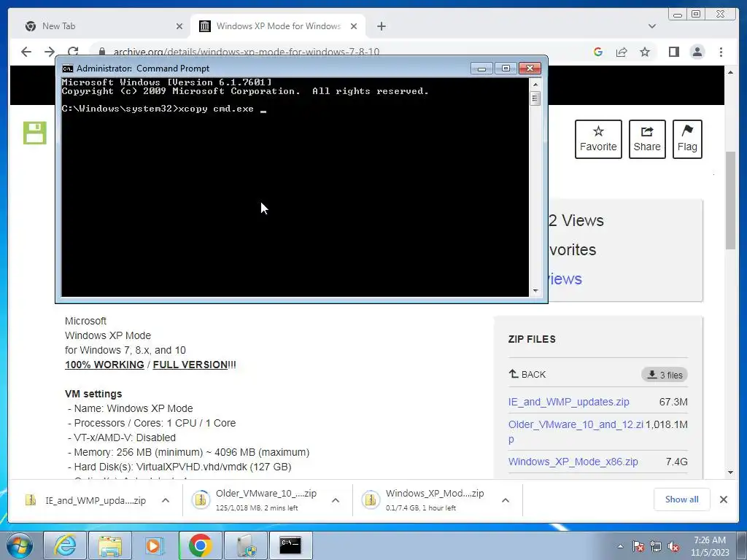747x560 pixels.
Task: Reload the archive.org page
Action: (73, 52)
